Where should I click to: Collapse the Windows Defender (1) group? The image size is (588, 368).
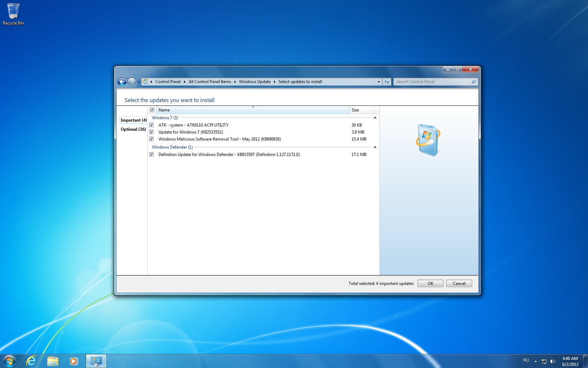click(x=375, y=147)
